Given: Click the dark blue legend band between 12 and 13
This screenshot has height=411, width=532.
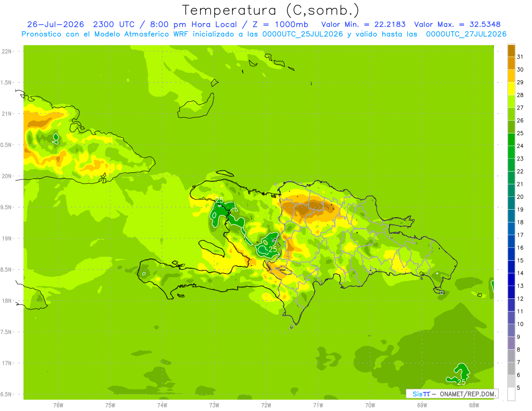Looking at the screenshot, I should tap(511, 292).
